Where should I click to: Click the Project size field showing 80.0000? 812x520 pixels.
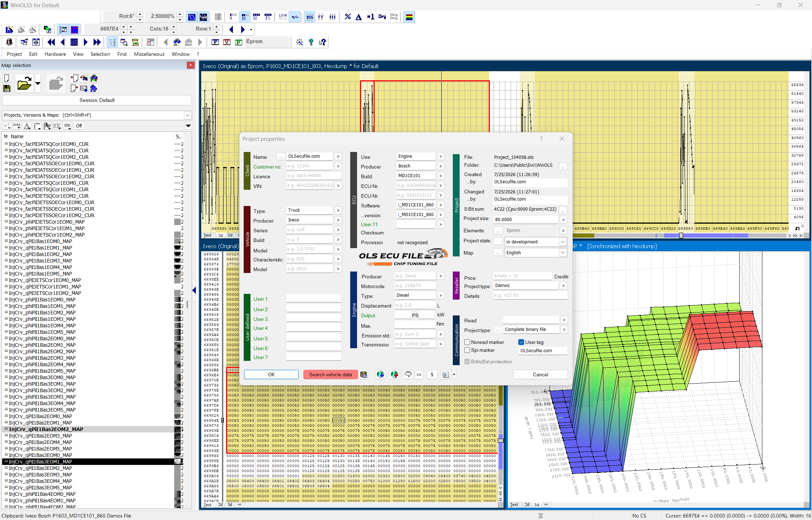tap(525, 219)
